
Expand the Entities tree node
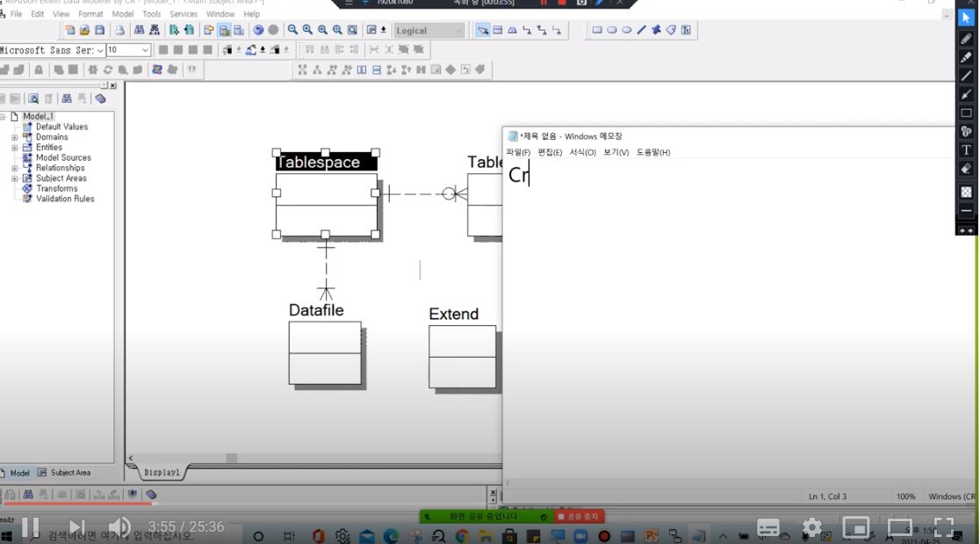[x=14, y=148]
